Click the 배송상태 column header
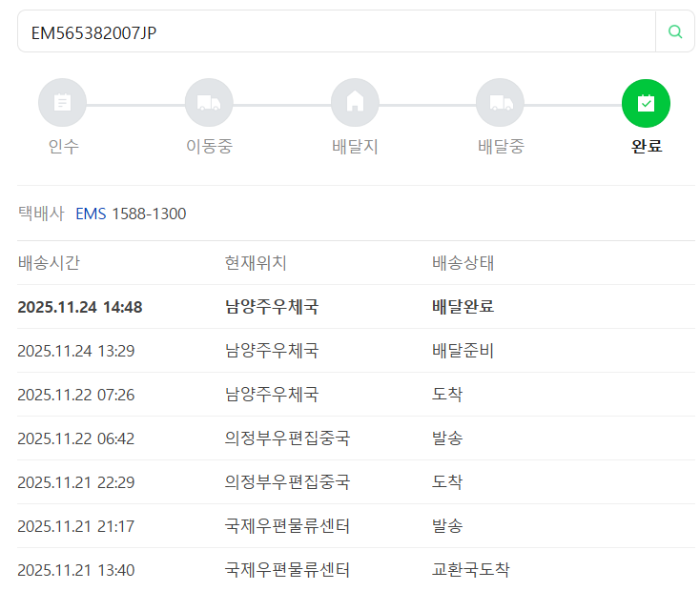This screenshot has height=591, width=700. point(463,263)
